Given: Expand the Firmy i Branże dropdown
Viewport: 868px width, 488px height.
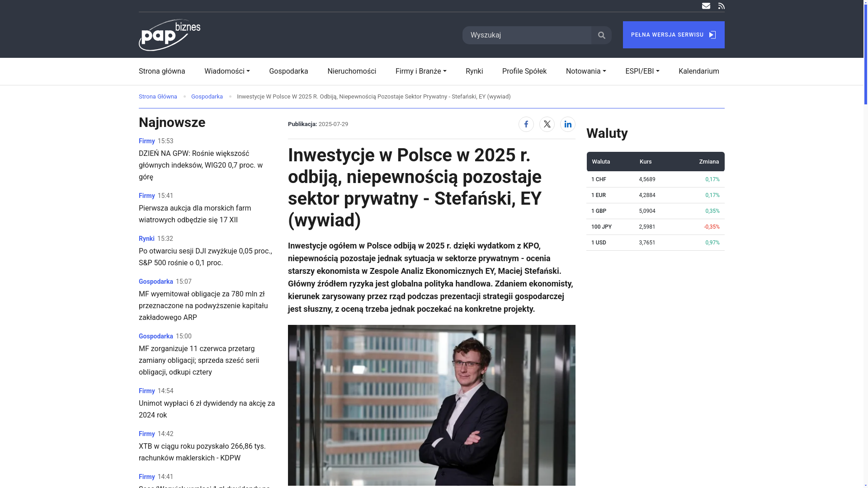Looking at the screenshot, I should [x=421, y=71].
